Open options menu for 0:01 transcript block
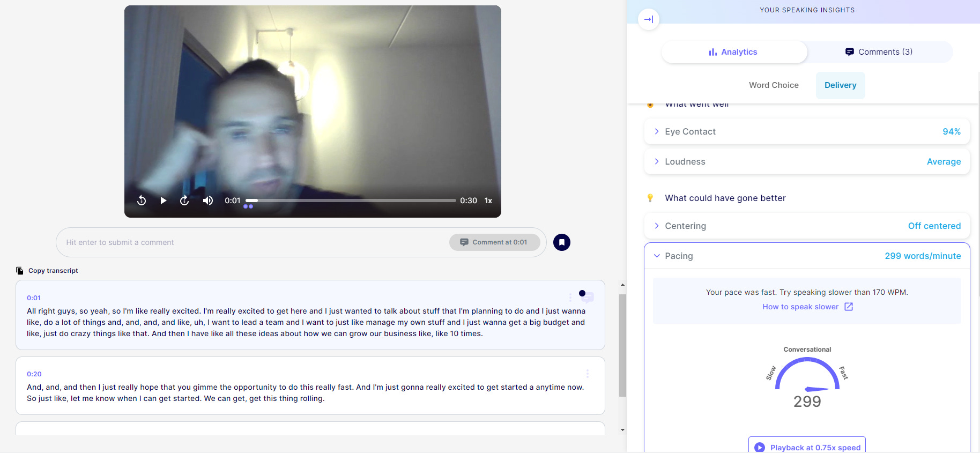980x453 pixels. pyautogui.click(x=570, y=297)
